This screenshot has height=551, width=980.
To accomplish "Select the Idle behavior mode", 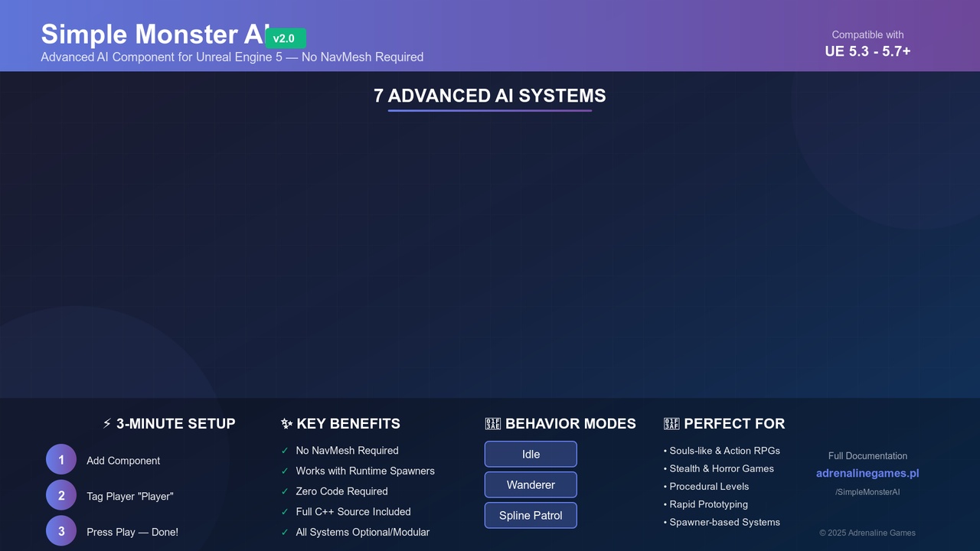I will pyautogui.click(x=531, y=454).
